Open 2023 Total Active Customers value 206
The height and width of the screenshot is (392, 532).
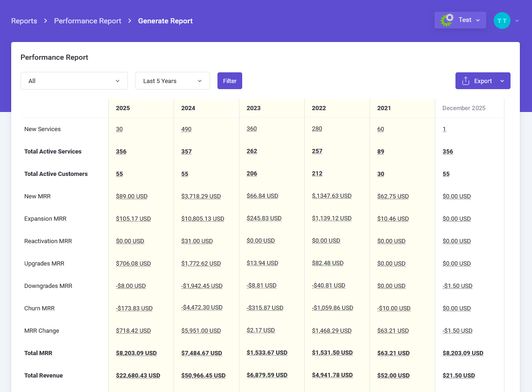pyautogui.click(x=252, y=174)
